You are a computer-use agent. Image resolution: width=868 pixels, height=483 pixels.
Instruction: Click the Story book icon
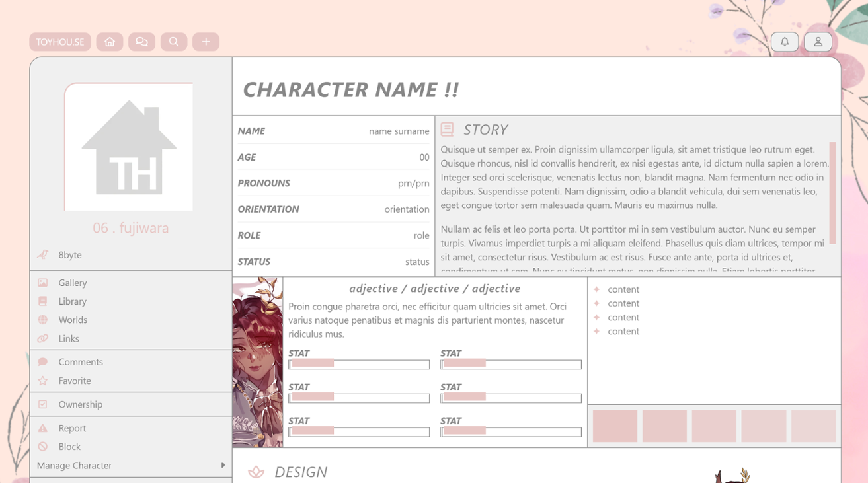[448, 130]
